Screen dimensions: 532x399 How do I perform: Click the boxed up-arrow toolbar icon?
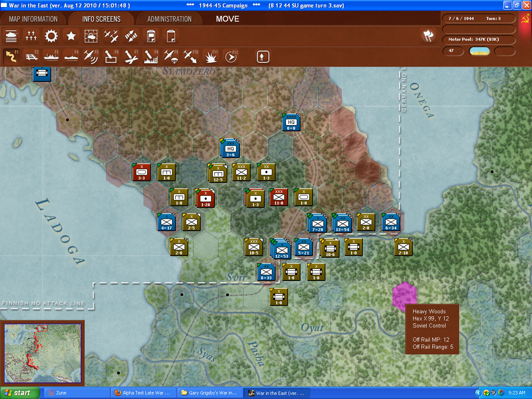pyautogui.click(x=263, y=57)
